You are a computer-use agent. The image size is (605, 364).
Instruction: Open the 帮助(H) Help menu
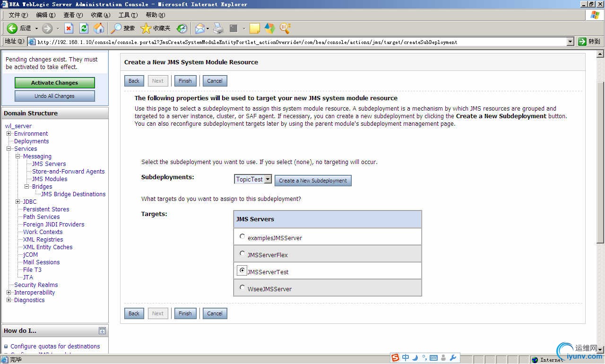pyautogui.click(x=156, y=15)
